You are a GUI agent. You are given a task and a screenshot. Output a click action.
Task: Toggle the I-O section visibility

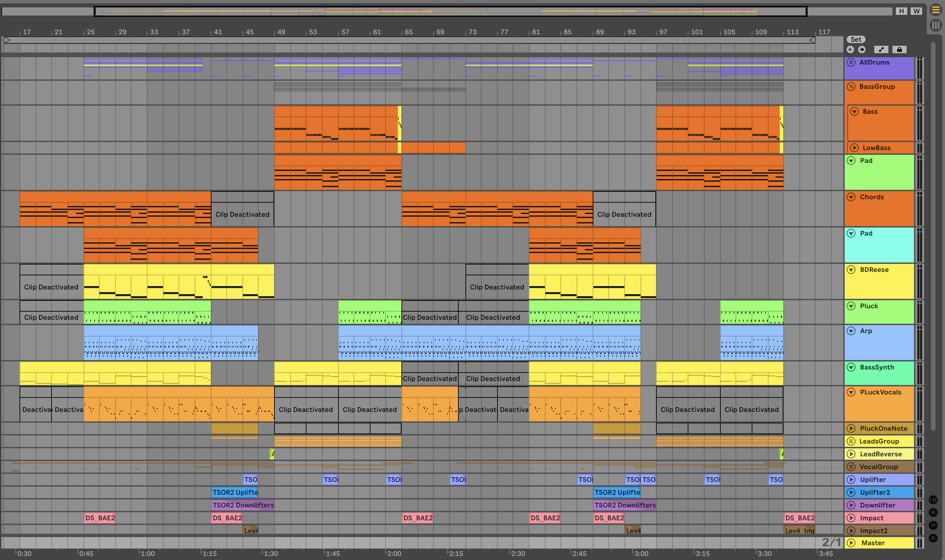pyautogui.click(x=933, y=500)
